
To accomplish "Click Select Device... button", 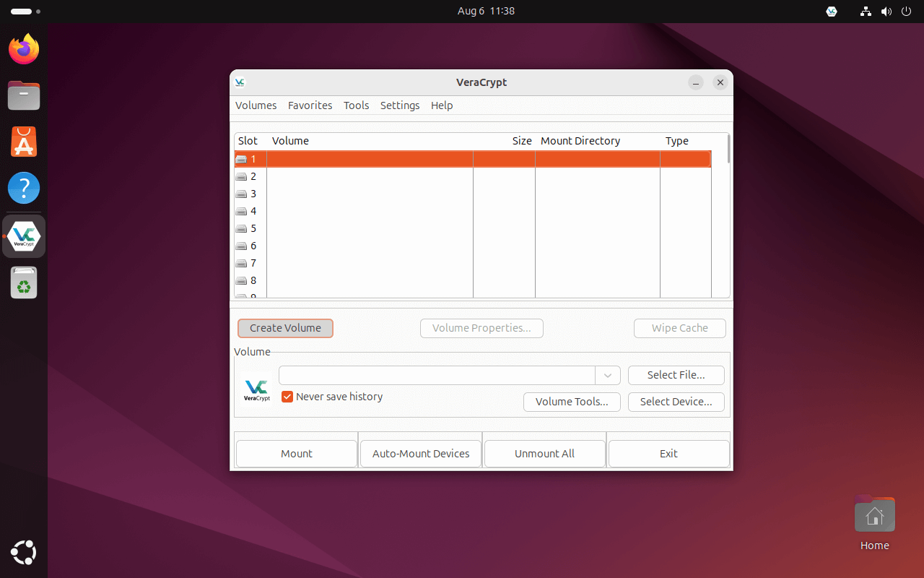I will [x=676, y=402].
